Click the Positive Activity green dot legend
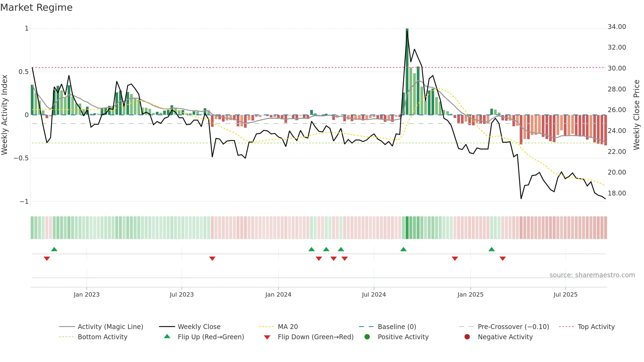 click(367, 337)
